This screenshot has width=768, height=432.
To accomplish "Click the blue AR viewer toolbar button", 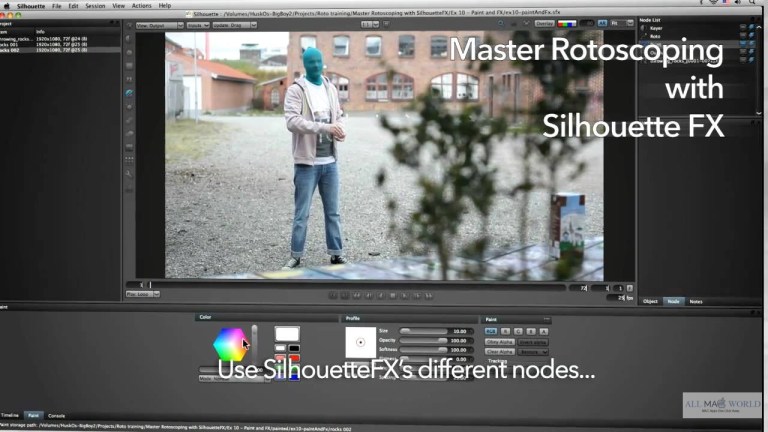I will tap(602, 23).
